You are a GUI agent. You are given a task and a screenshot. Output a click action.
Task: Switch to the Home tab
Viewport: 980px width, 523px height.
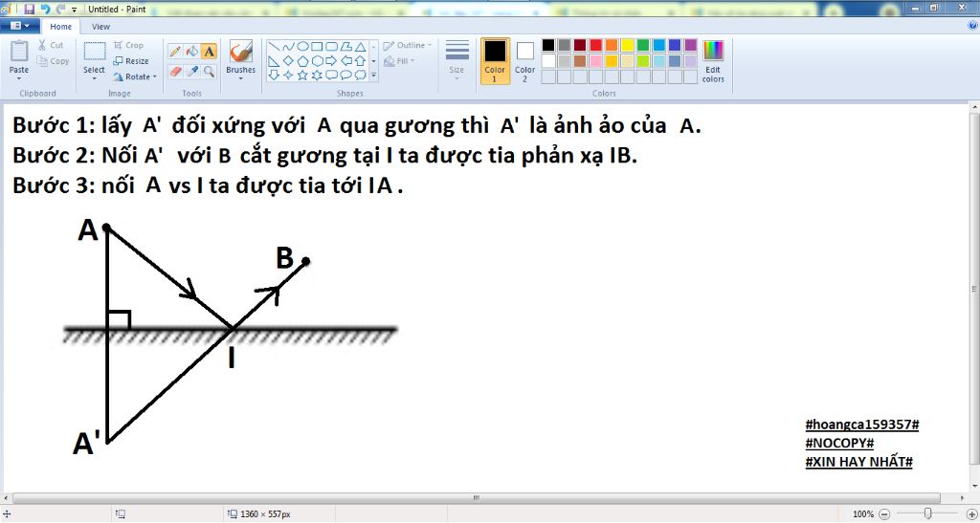point(60,27)
